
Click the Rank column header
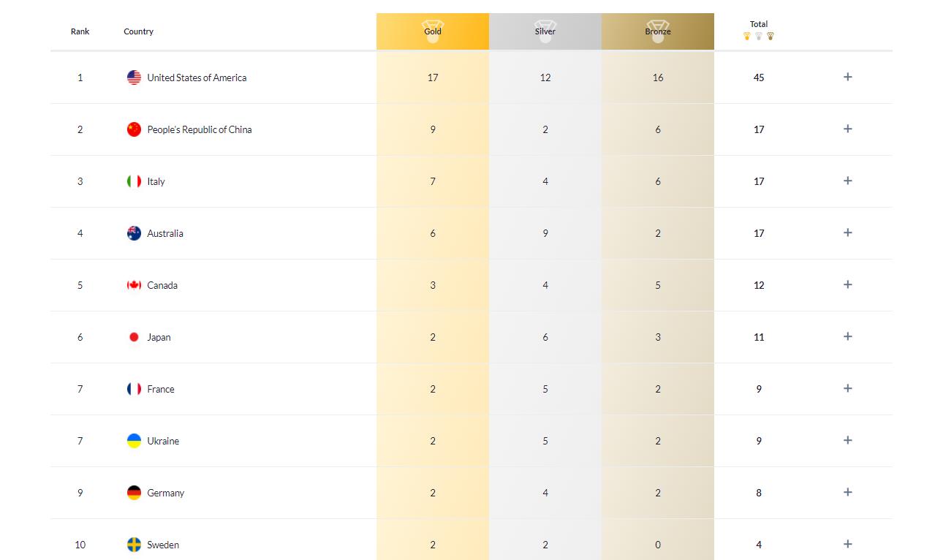point(80,31)
